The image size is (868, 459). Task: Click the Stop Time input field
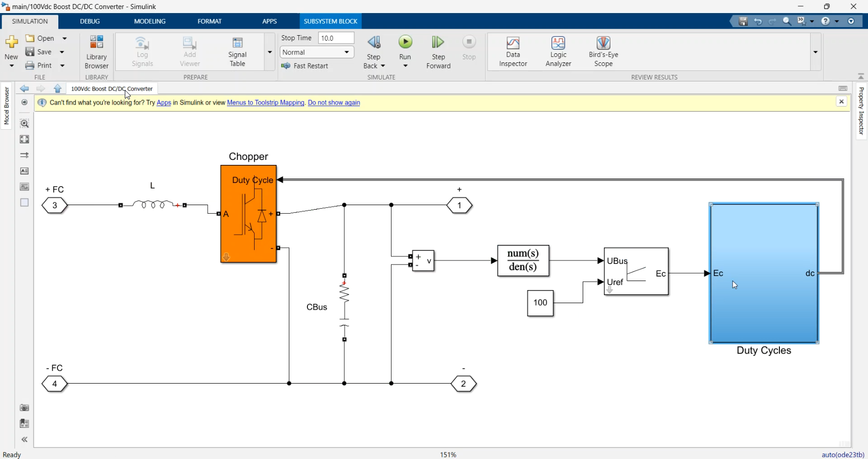coord(336,38)
